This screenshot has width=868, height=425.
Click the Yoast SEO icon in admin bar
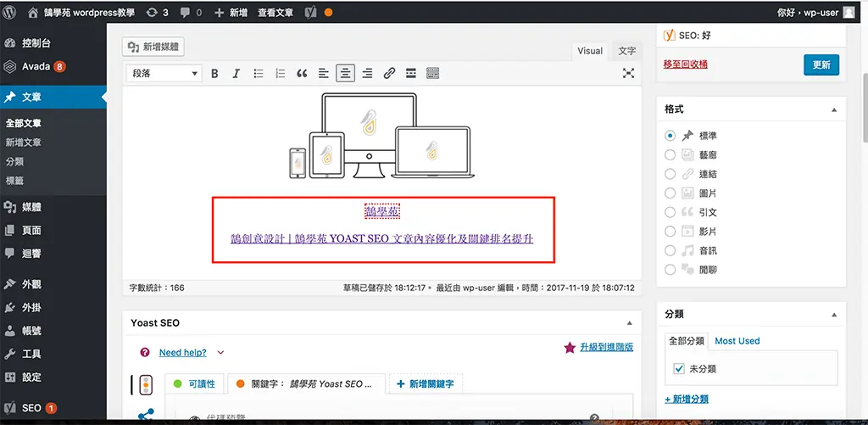click(x=312, y=12)
